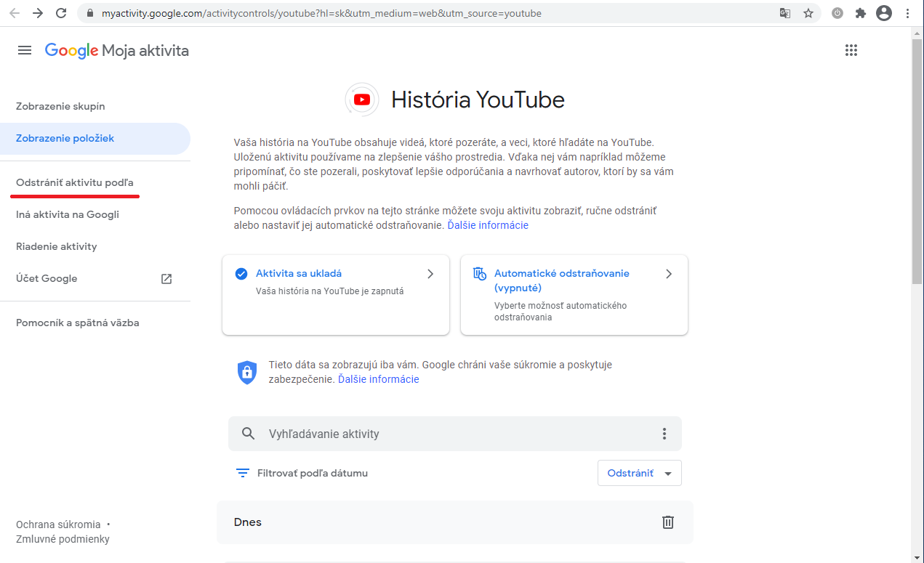Go back in browser
924x563 pixels.
click(x=15, y=13)
